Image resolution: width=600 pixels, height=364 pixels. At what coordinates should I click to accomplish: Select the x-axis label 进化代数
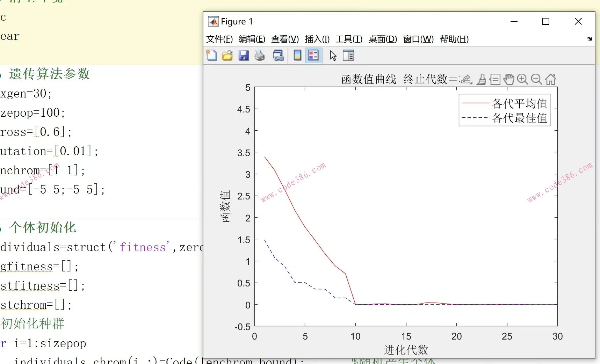coord(406,350)
